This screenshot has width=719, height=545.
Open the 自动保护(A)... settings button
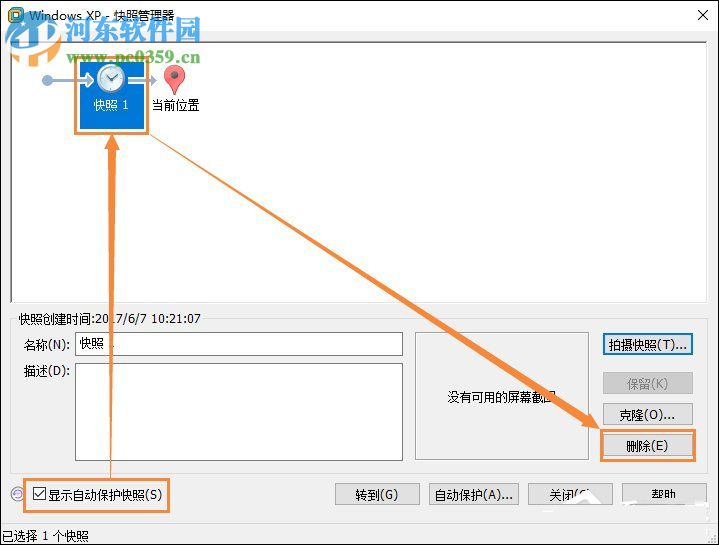pyautogui.click(x=474, y=495)
